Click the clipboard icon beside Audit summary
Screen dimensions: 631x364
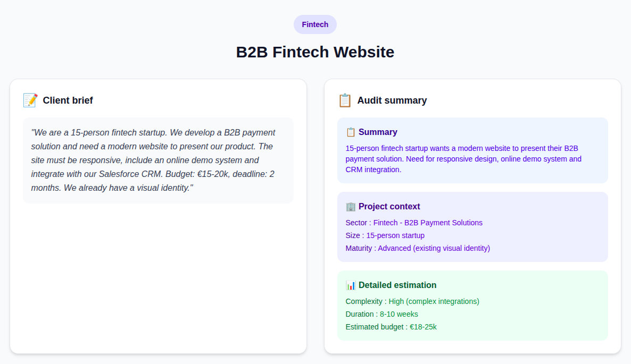point(345,100)
